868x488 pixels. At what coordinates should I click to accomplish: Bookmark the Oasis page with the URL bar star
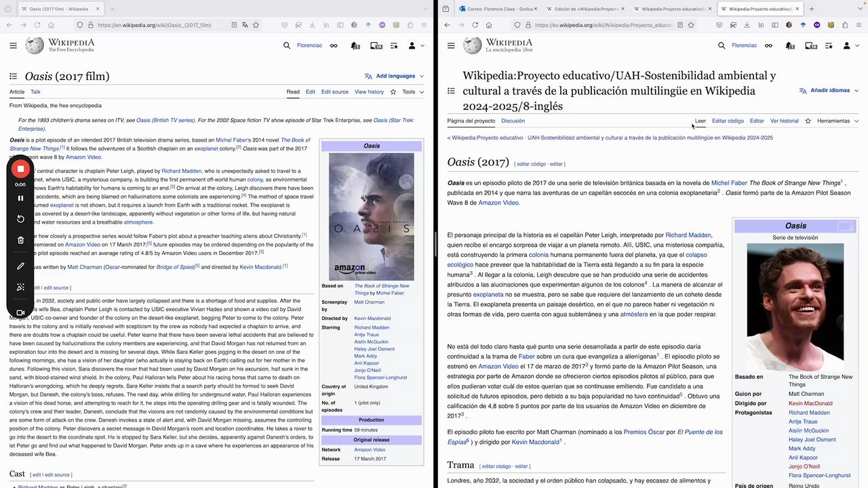(256, 25)
